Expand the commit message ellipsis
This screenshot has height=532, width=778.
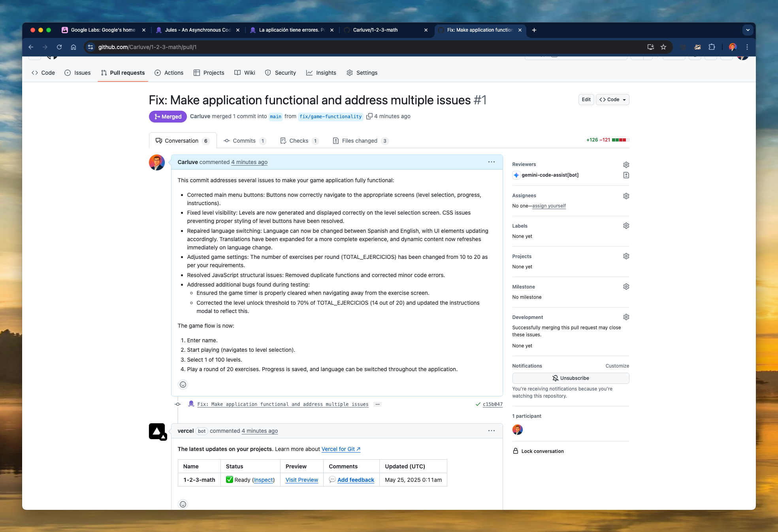377,404
